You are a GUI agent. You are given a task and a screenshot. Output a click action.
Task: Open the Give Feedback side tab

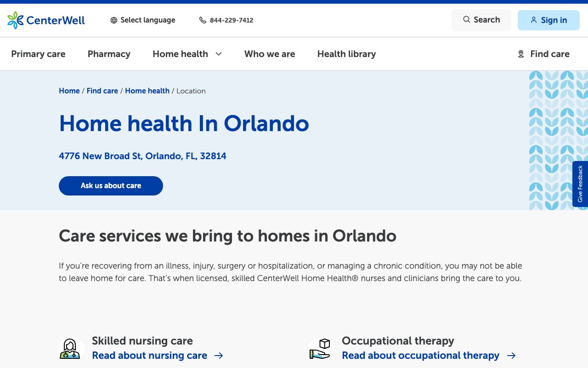pyautogui.click(x=580, y=184)
